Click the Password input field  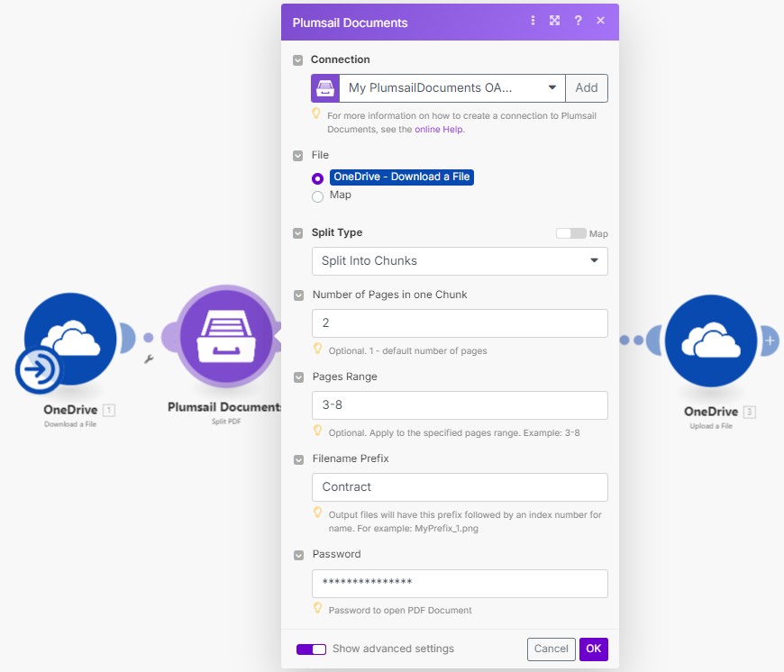[460, 584]
